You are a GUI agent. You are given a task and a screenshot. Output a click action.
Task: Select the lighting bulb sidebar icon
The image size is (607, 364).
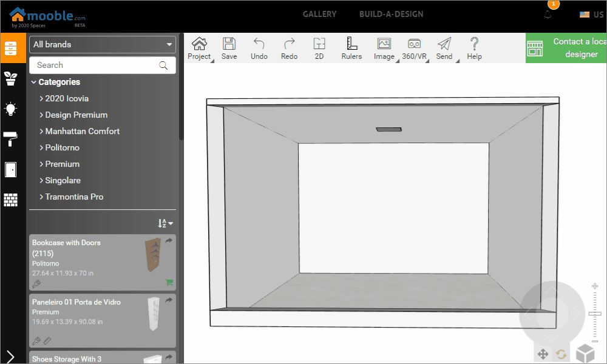pyautogui.click(x=10, y=109)
